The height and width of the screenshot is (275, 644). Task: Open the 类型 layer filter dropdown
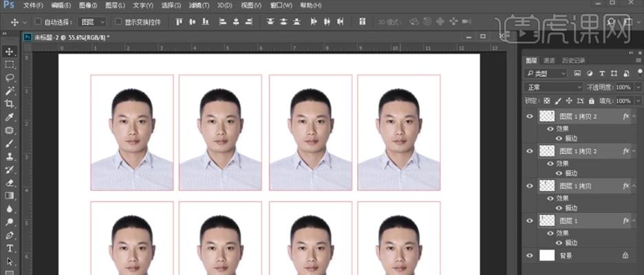pos(546,74)
